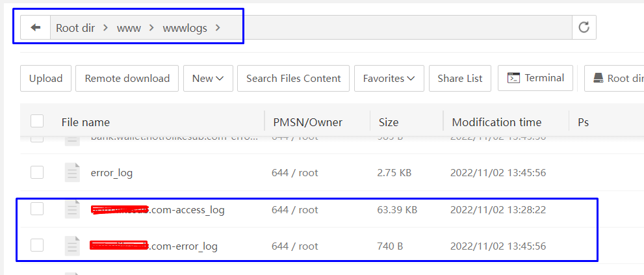The height and width of the screenshot is (275, 644).
Task: Click the refresh directory icon
Action: point(584,27)
